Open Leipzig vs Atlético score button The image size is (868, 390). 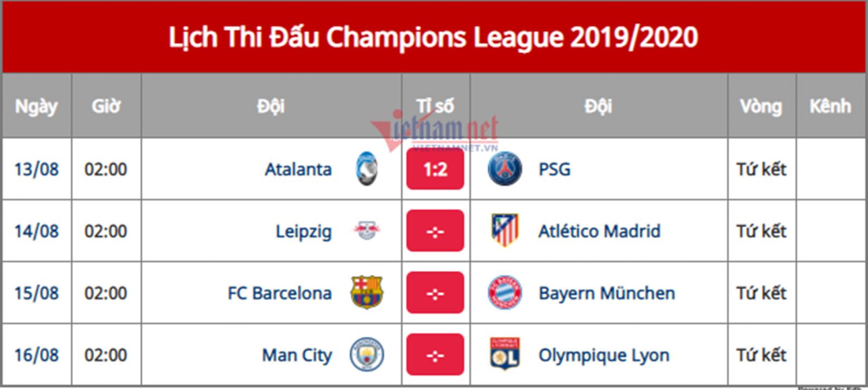pos(435,231)
